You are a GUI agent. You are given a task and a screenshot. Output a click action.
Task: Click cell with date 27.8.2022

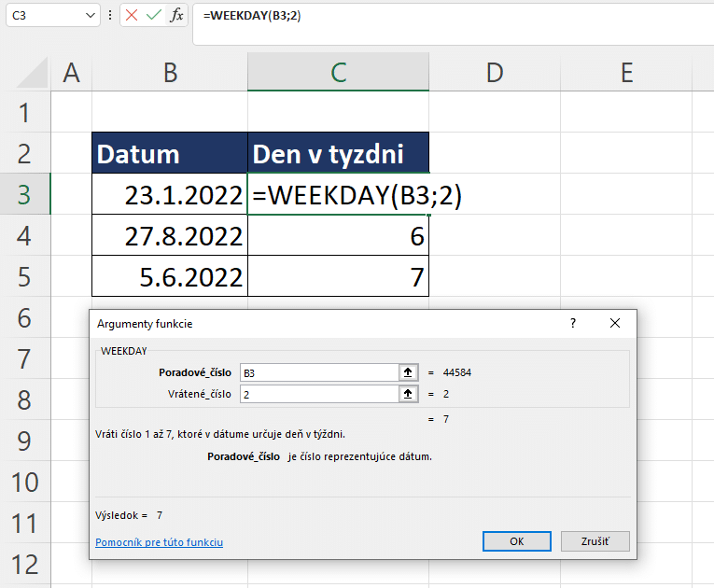point(170,235)
